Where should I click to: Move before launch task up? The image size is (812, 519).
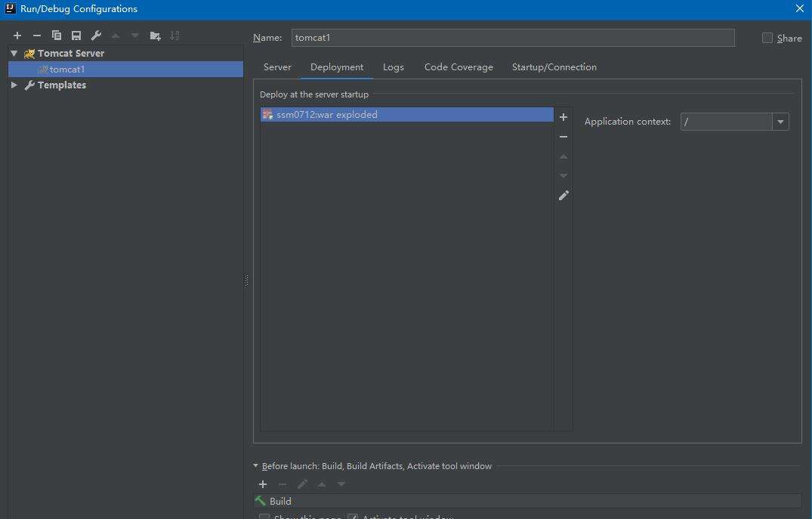click(322, 483)
